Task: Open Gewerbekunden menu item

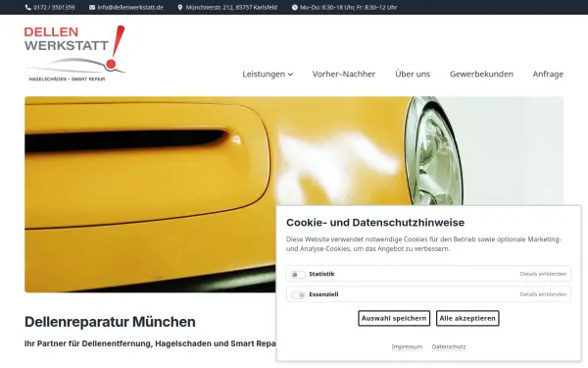Action: pos(481,74)
